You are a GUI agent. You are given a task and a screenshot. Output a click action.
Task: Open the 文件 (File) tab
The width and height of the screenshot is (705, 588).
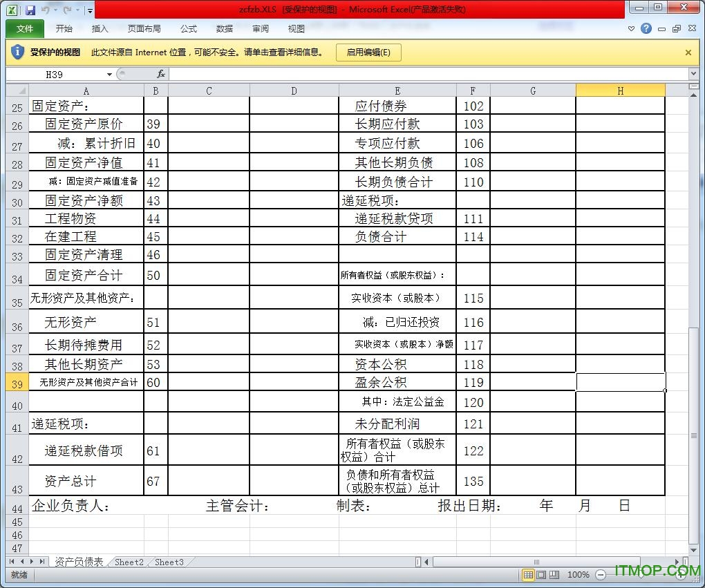(25, 29)
